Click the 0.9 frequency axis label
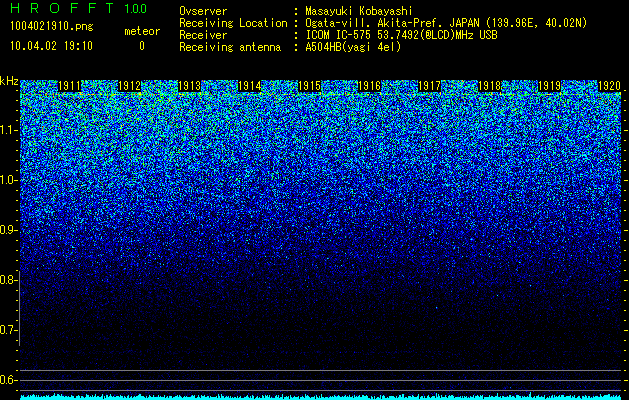This screenshot has height=400, width=629. 8,230
